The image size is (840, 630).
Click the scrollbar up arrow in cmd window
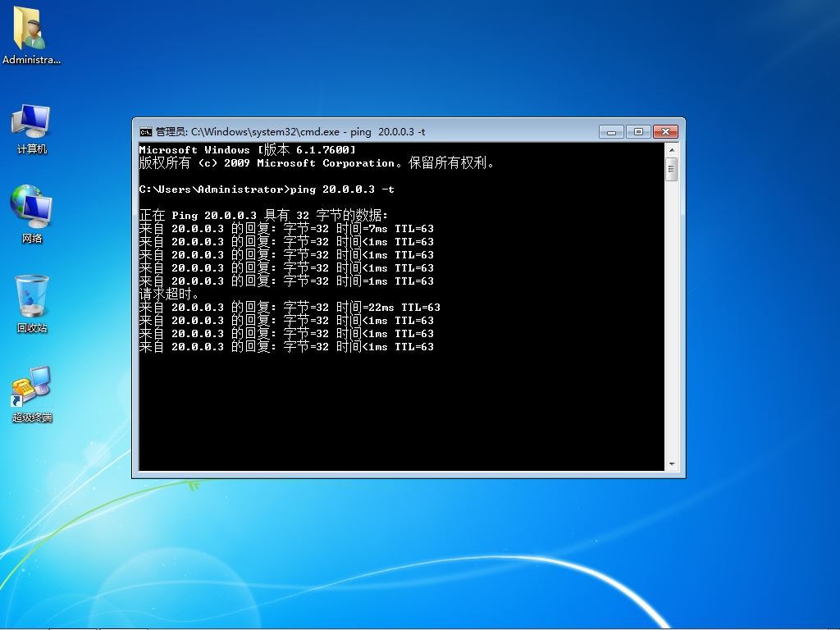(672, 151)
